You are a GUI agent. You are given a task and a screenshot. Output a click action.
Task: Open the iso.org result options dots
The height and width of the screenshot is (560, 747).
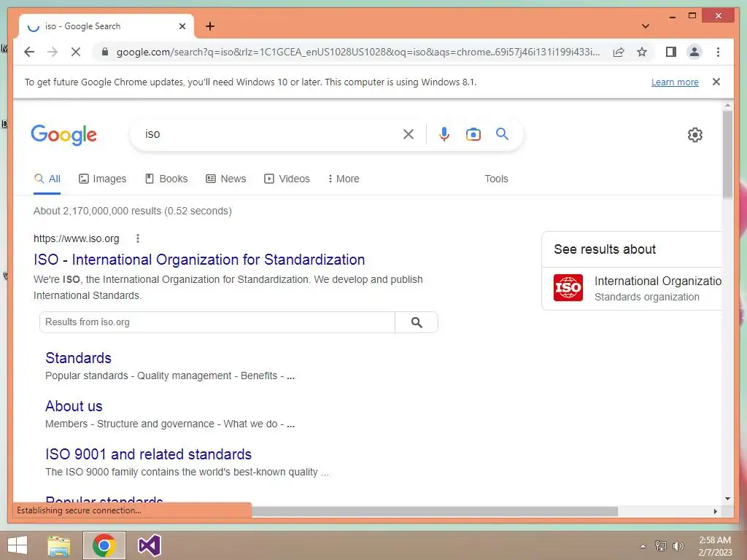tap(138, 238)
